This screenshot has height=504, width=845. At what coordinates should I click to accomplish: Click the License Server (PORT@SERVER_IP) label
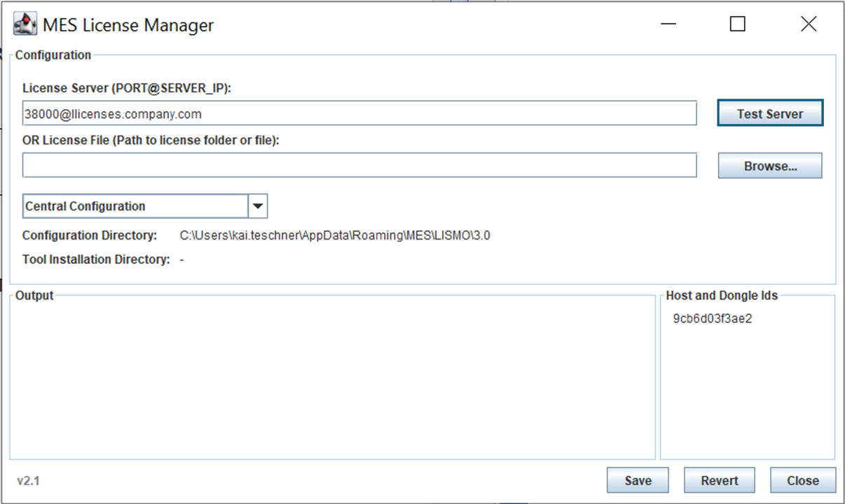point(127,88)
